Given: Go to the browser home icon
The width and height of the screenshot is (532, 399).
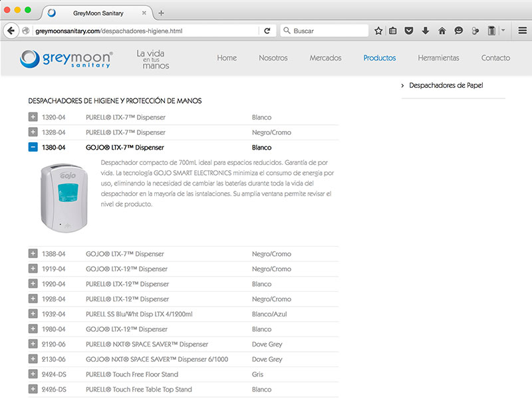Looking at the screenshot, I should point(442,31).
